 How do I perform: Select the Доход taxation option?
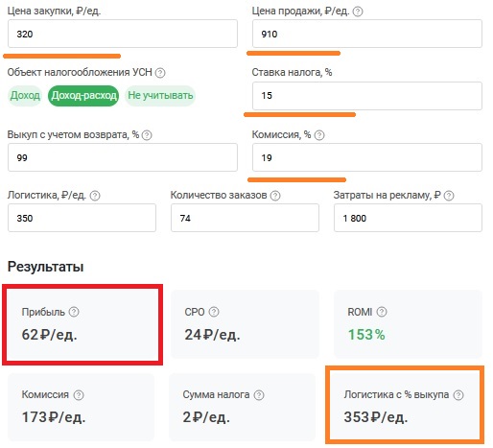pos(25,96)
